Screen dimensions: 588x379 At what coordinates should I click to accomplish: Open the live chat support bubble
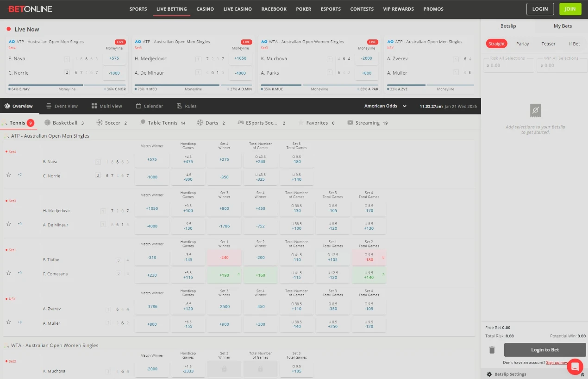[x=575, y=366]
